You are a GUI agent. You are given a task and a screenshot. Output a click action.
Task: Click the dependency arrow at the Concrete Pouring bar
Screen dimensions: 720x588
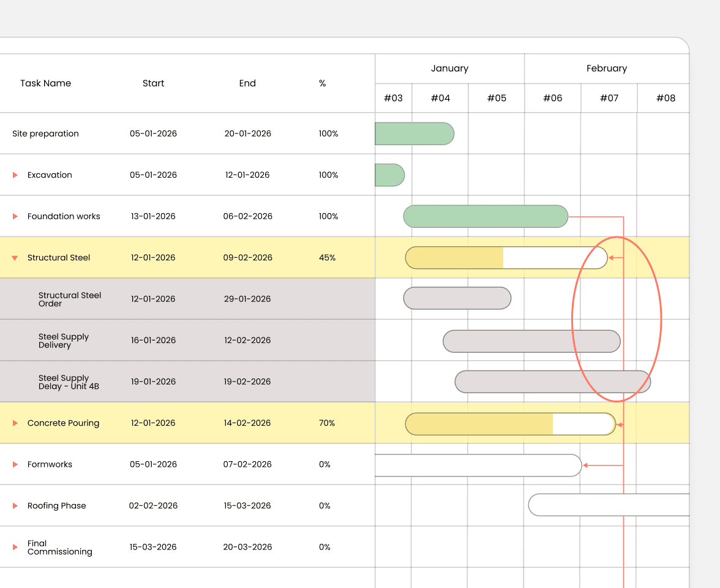(620, 423)
